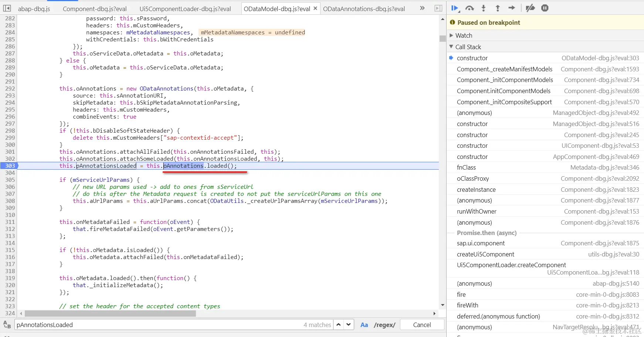Image resolution: width=644 pixels, height=337 pixels.
Task: Toggle pause on exceptions
Action: click(545, 8)
